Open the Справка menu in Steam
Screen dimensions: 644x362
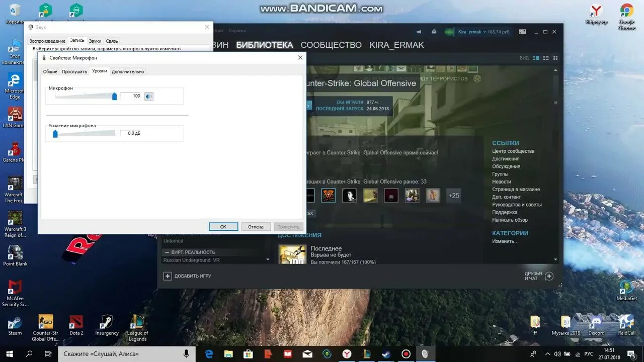point(237,31)
